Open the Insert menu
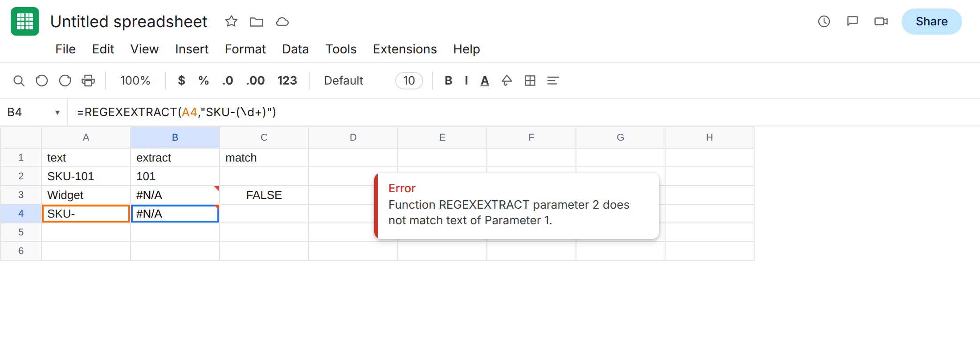The height and width of the screenshot is (356, 980). (x=192, y=49)
